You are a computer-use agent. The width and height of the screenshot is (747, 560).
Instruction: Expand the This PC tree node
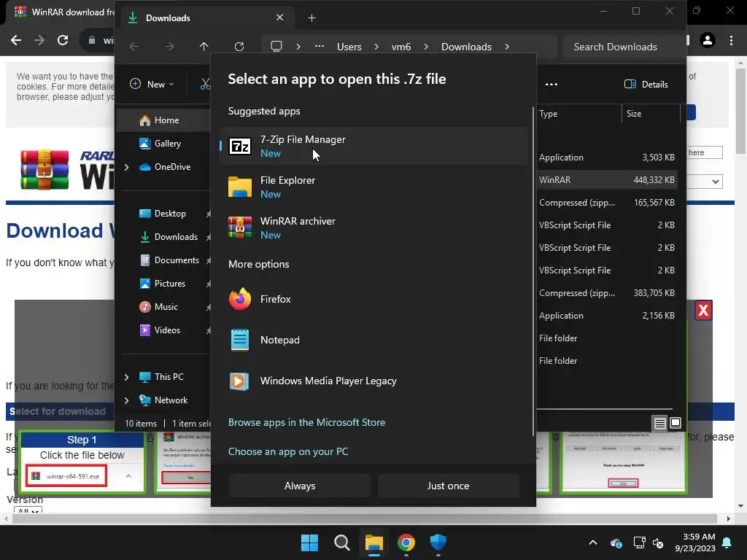[126, 377]
